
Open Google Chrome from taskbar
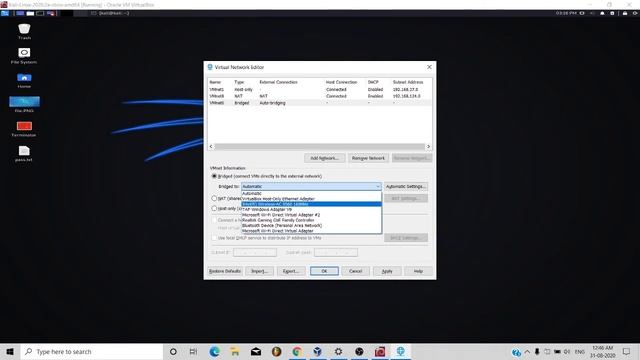point(297,351)
